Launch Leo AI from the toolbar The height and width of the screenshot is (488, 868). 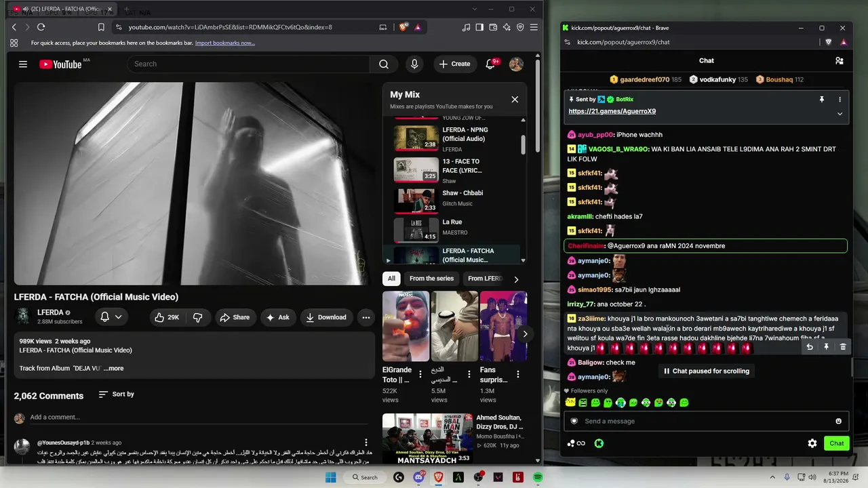(507, 27)
